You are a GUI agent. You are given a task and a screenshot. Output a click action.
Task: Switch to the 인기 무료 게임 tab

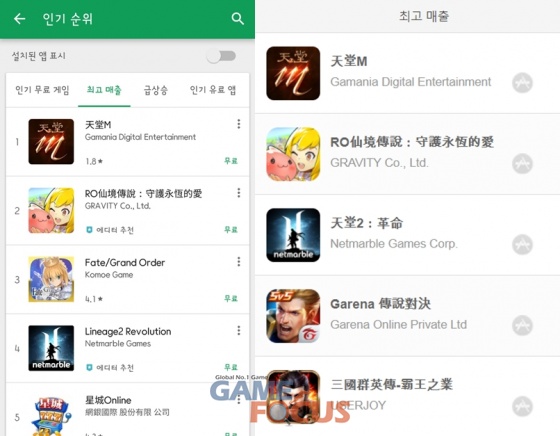coord(42,90)
